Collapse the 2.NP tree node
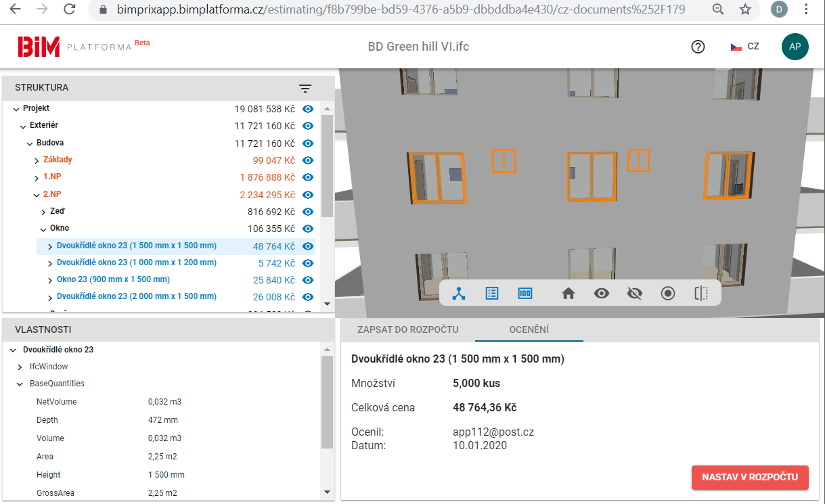Screen dimensions: 825x504 pyautogui.click(x=37, y=195)
